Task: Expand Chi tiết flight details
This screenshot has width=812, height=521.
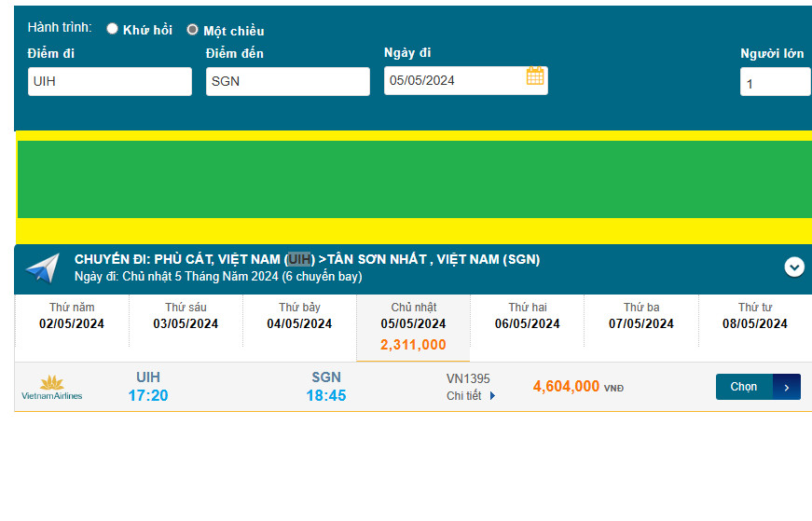Action: tap(471, 395)
